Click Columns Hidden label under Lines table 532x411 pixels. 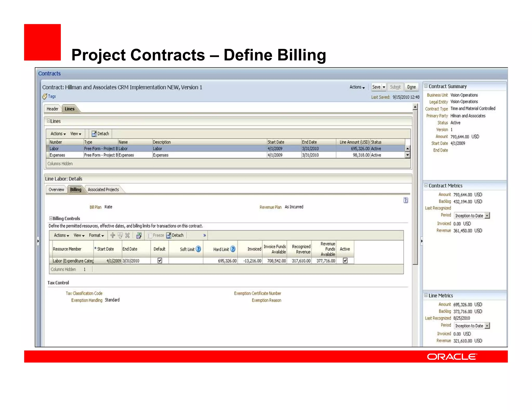[x=60, y=163]
